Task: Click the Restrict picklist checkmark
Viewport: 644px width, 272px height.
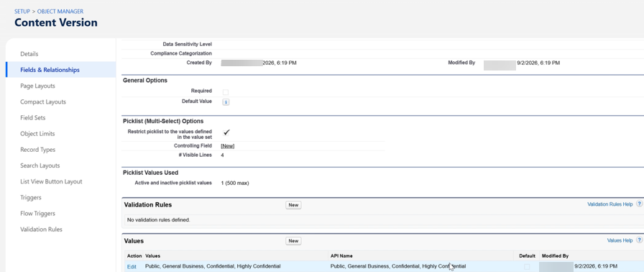Action: (226, 132)
